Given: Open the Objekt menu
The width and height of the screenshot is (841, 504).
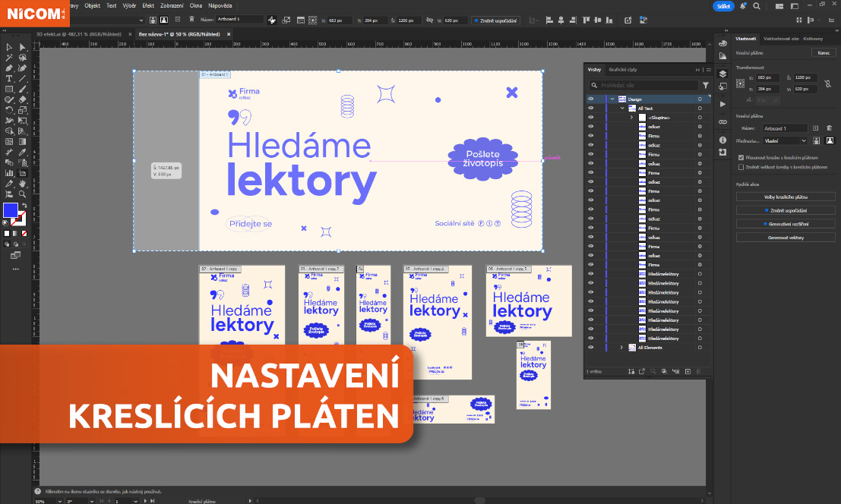Looking at the screenshot, I should 92,5.
